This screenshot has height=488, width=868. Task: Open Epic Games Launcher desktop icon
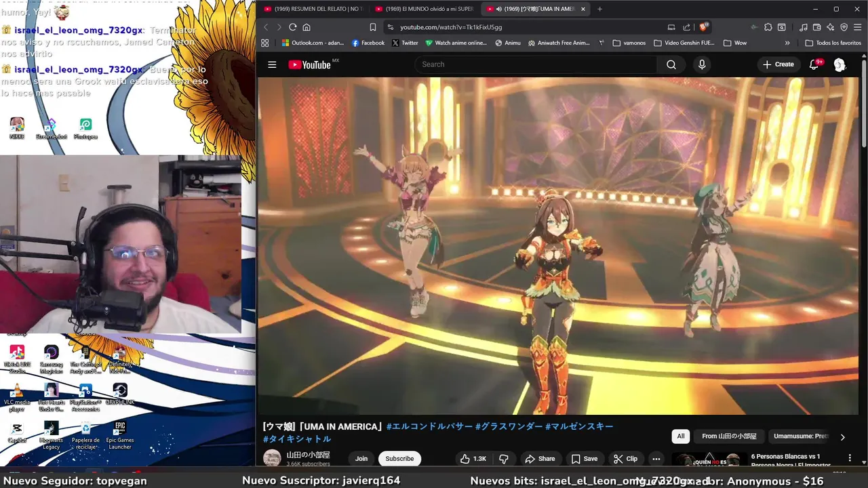tap(120, 436)
